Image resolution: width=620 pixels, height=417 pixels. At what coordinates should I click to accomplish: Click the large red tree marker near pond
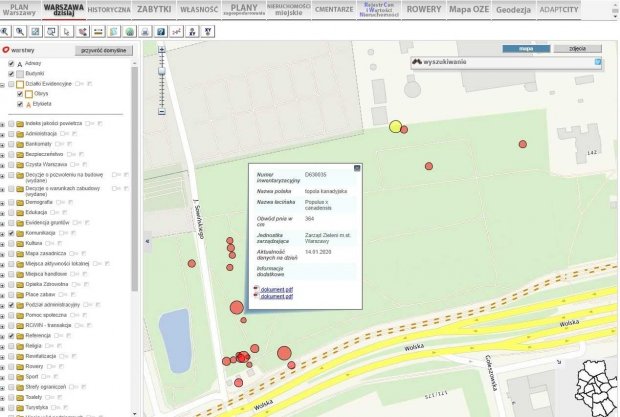click(236, 308)
